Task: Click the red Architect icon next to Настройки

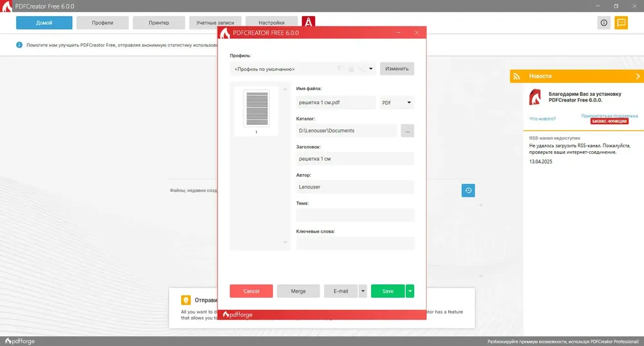Action: [x=308, y=21]
